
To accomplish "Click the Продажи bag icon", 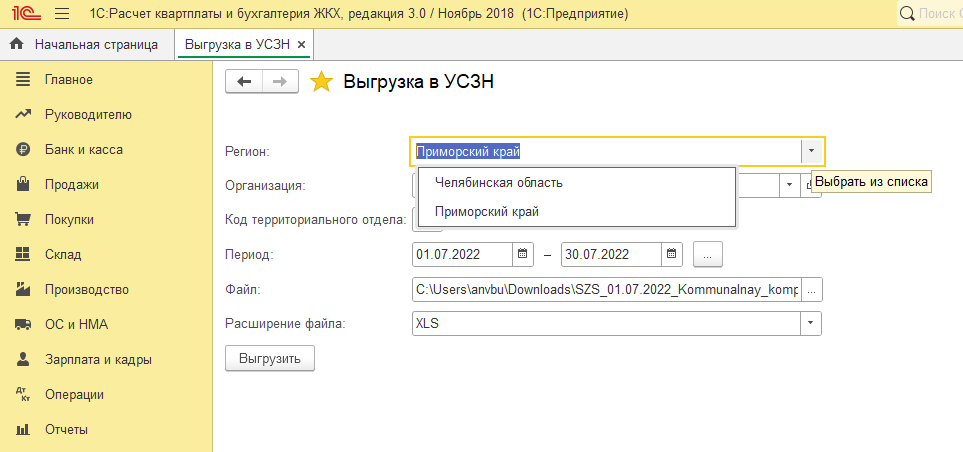I will click(x=23, y=184).
